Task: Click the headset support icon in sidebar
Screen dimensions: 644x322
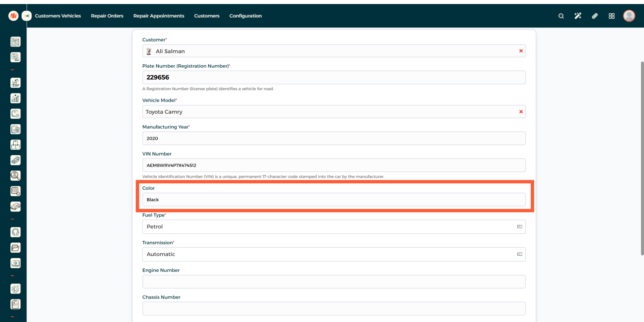Action: click(x=15, y=232)
